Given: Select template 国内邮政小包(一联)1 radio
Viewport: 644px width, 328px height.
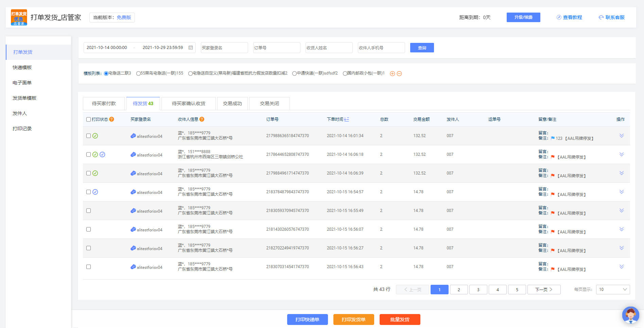Looking at the screenshot, I should pyautogui.click(x=345, y=73).
